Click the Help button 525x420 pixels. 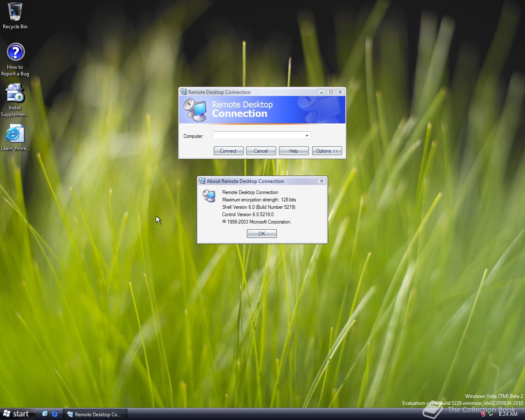coord(294,151)
